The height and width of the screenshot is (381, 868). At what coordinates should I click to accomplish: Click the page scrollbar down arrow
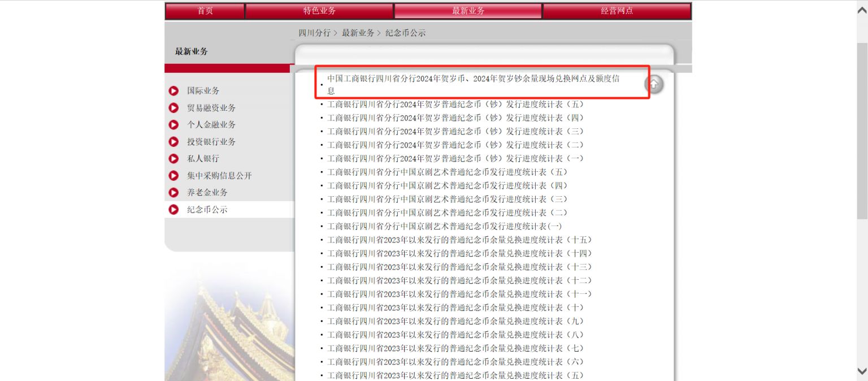tap(862, 371)
